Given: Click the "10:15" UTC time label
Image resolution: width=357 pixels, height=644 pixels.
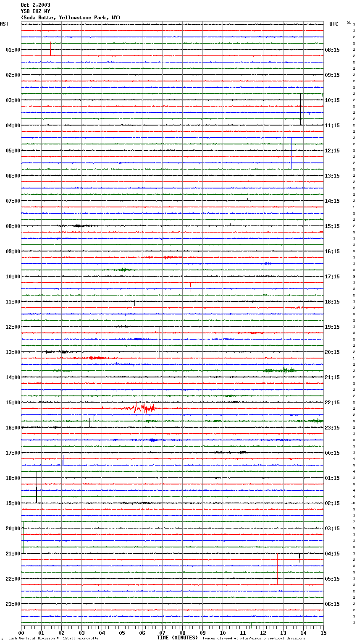Looking at the screenshot, I should [332, 100].
